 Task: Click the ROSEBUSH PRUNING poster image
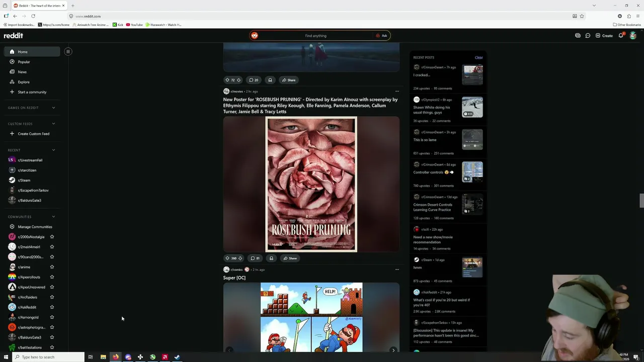click(x=311, y=185)
